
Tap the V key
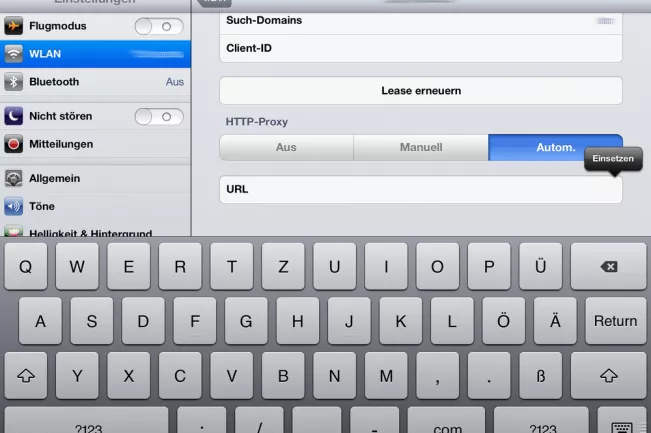point(232,376)
